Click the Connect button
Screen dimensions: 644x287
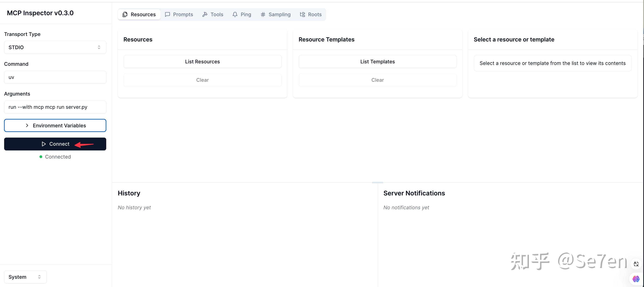coord(55,144)
